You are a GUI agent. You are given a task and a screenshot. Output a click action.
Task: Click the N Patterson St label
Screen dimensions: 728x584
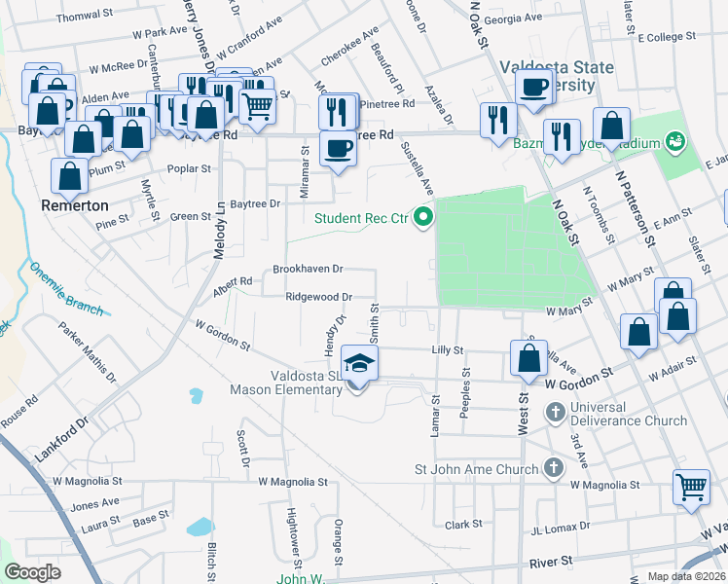(636, 209)
